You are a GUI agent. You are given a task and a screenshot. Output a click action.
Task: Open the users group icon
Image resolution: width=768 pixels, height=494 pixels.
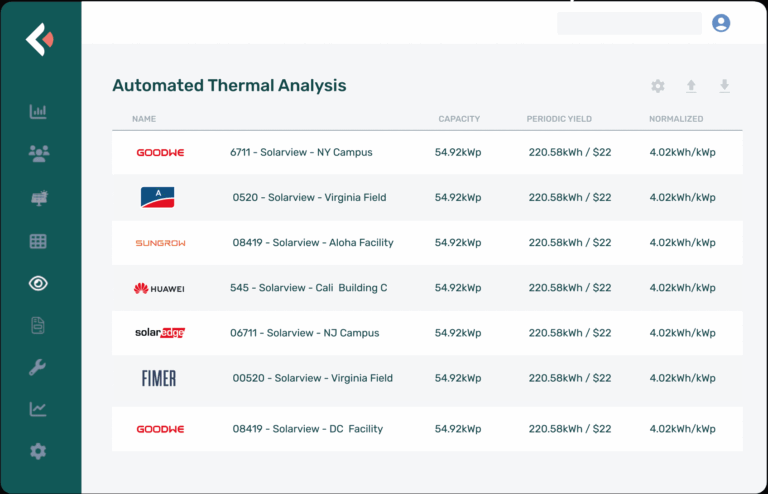pos(39,154)
